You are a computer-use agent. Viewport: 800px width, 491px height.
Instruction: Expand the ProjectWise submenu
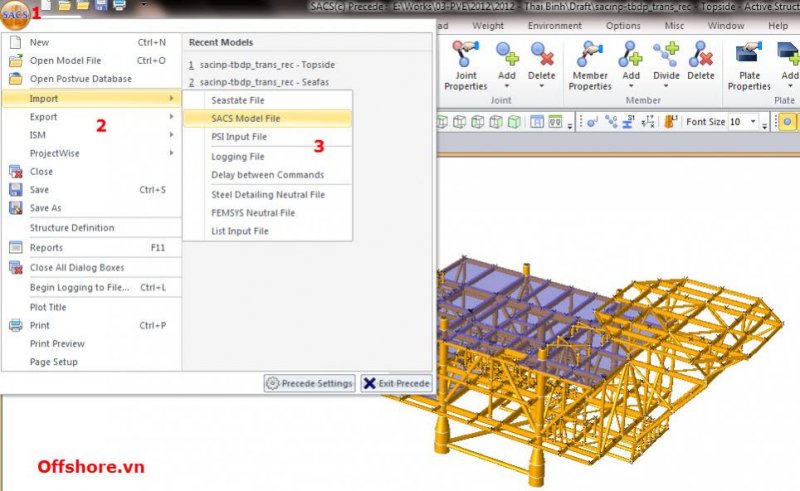[92, 154]
